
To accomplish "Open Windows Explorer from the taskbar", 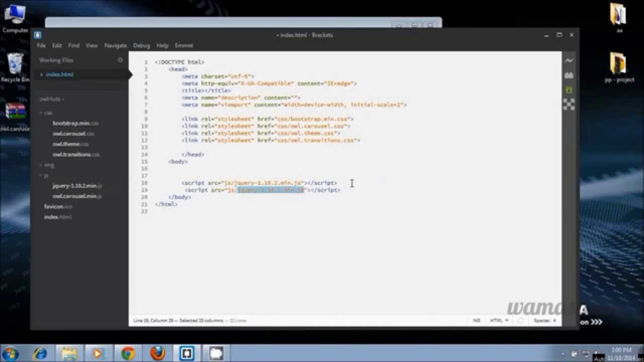I will [69, 353].
